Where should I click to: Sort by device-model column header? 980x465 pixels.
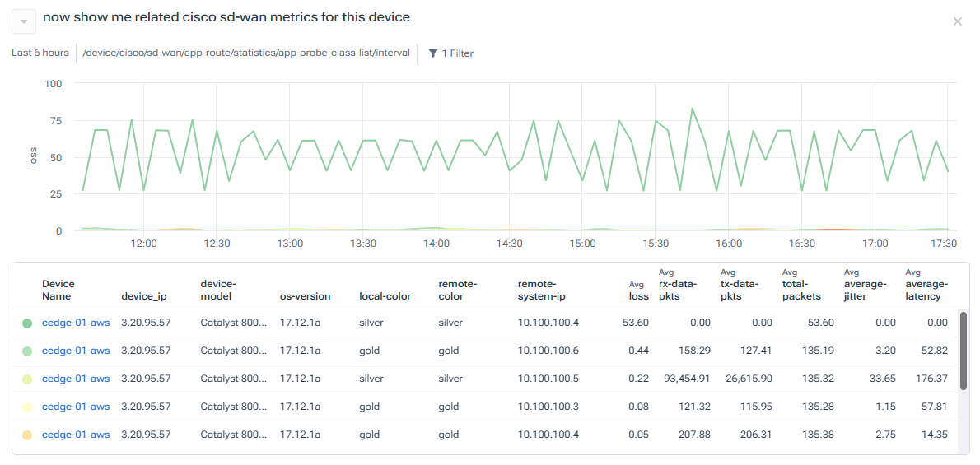[217, 290]
